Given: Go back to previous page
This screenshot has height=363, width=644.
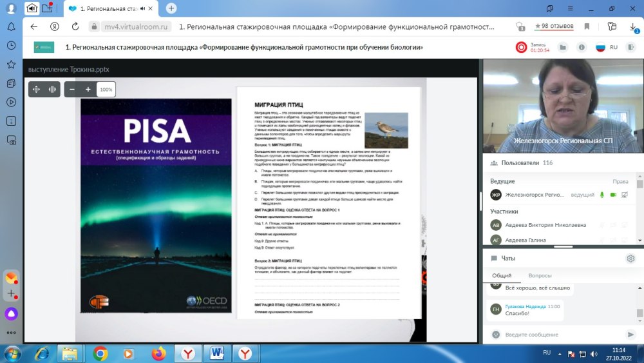Looking at the screenshot, I should 34,26.
